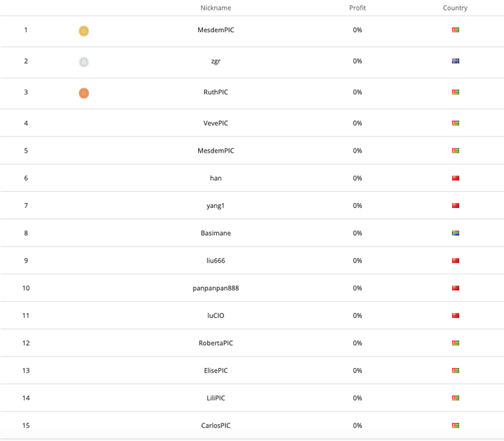Click the Profit column header
The image size is (504, 441).
(x=357, y=8)
